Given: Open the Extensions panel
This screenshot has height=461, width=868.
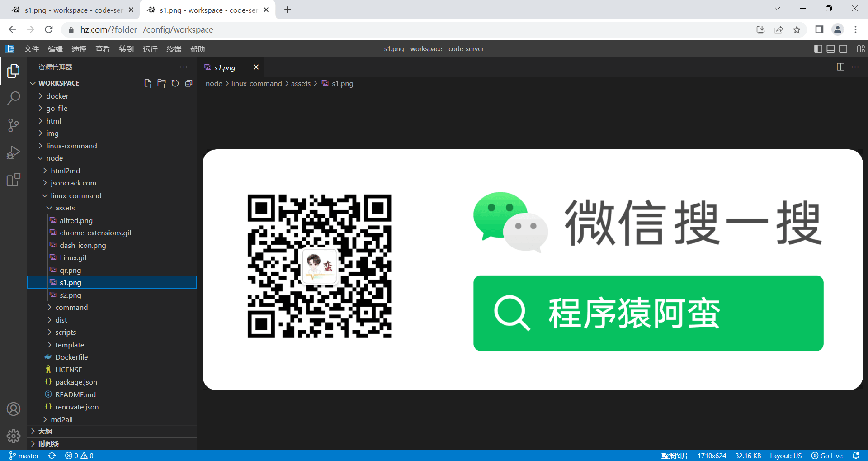Looking at the screenshot, I should [14, 180].
